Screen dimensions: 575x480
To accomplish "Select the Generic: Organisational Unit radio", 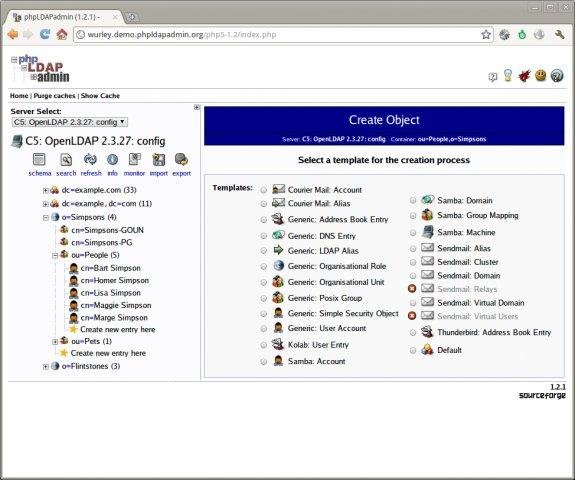I will click(264, 282).
